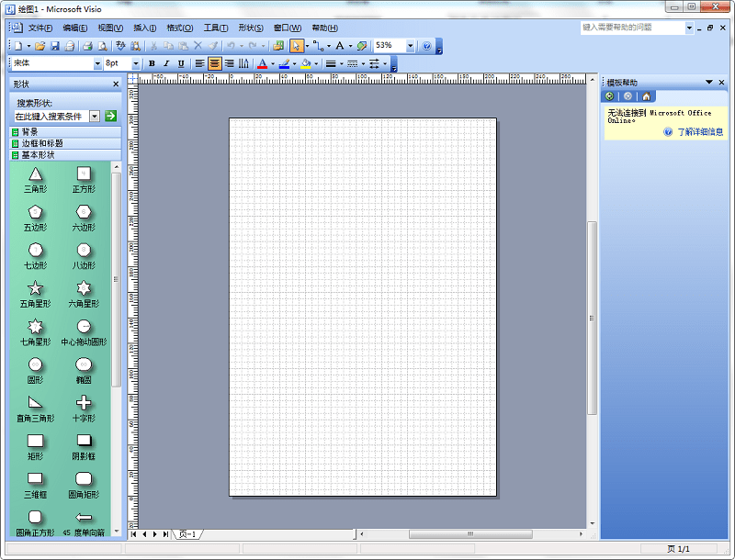Open the font size dropdown
Viewport: 735px width, 560px height.
click(x=133, y=62)
